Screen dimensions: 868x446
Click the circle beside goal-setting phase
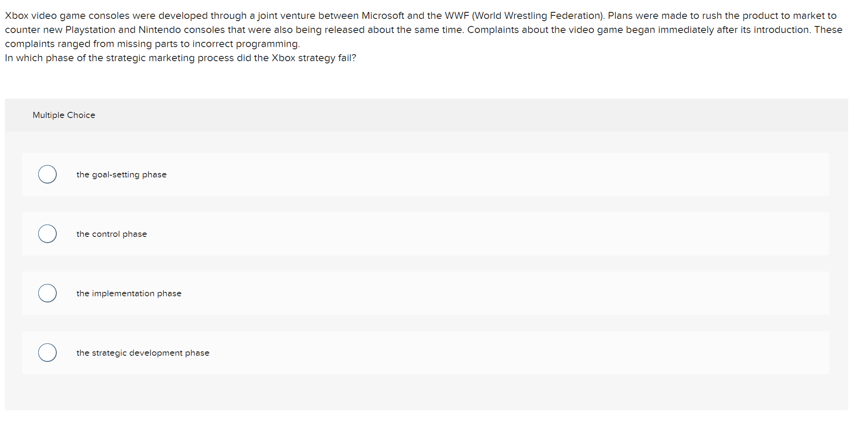[47, 174]
